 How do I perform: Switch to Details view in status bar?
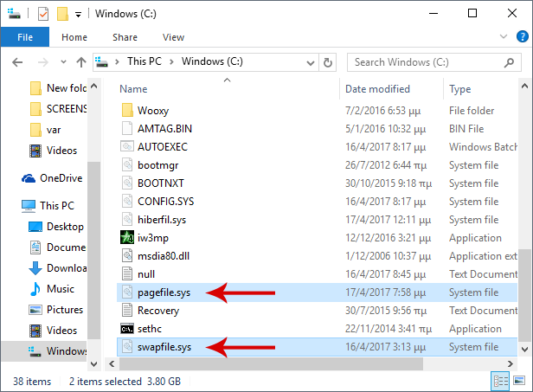(x=500, y=381)
